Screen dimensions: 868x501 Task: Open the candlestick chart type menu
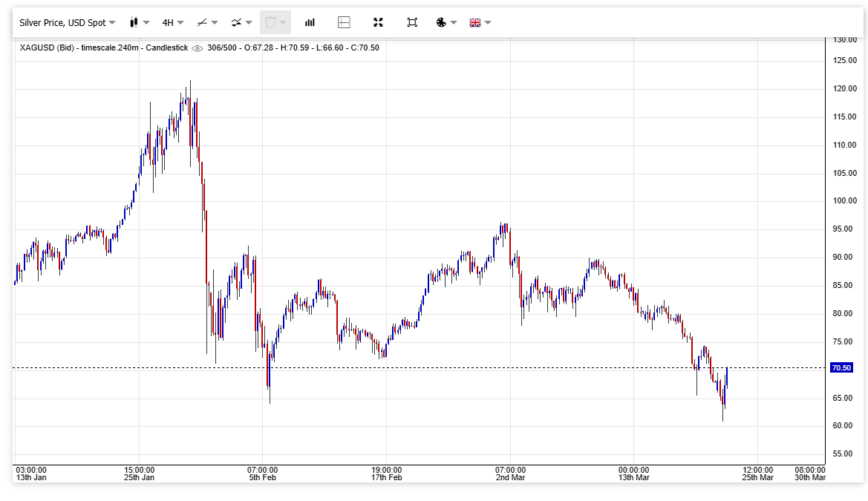click(139, 22)
